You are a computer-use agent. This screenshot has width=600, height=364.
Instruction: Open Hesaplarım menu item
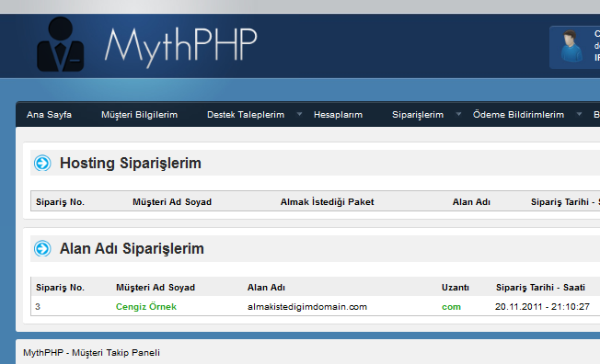[x=338, y=115]
